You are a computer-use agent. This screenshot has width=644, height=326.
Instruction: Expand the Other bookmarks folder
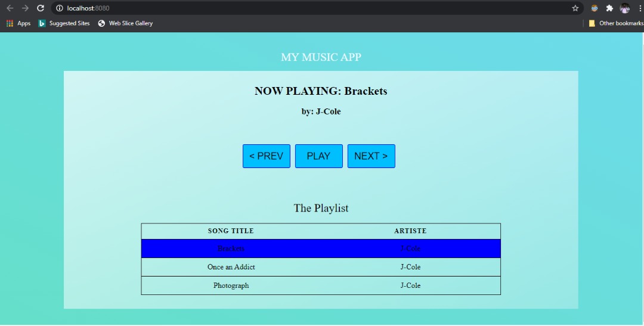tap(616, 23)
